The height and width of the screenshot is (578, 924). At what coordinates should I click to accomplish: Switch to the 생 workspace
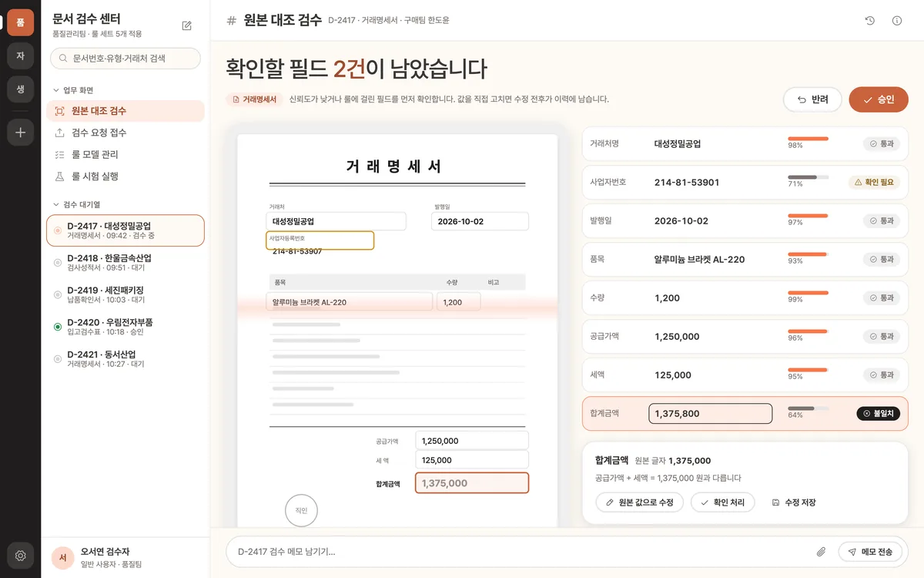21,89
